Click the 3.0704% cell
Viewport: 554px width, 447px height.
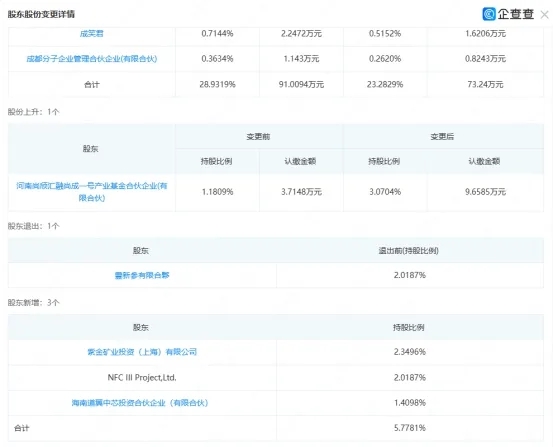(x=385, y=192)
